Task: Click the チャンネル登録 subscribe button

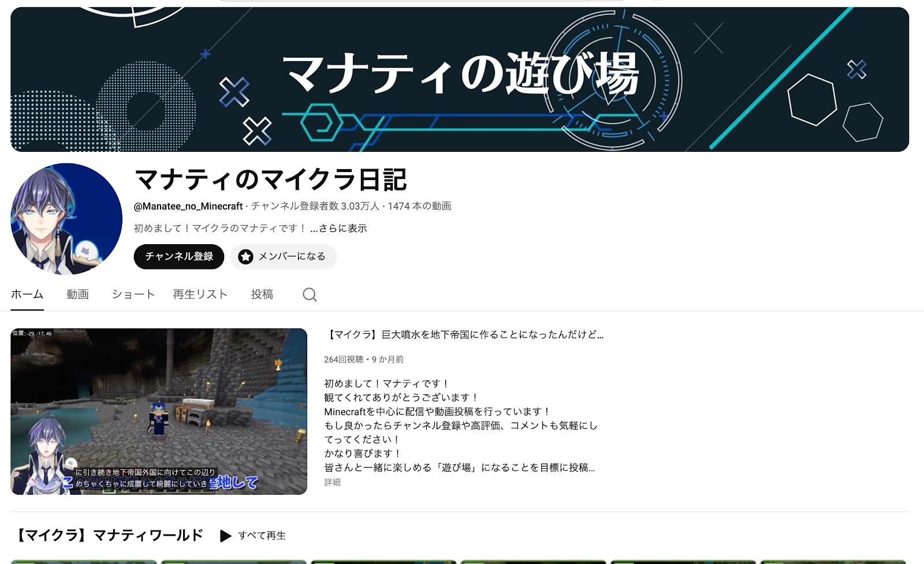Action: click(x=178, y=257)
